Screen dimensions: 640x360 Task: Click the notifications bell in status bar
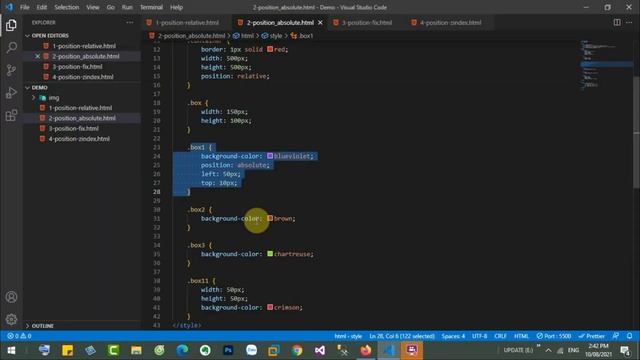(x=629, y=336)
